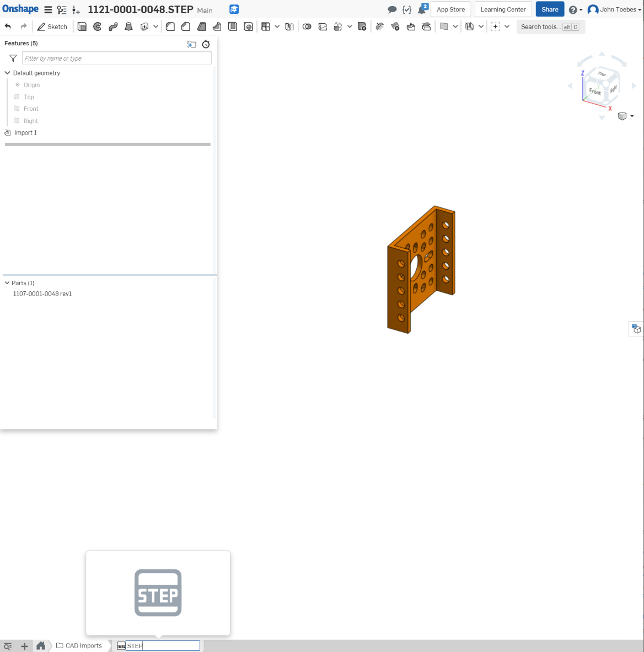The width and height of the screenshot is (644, 652).
Task: Open the custom features dropdown arrow
Action: click(x=507, y=26)
